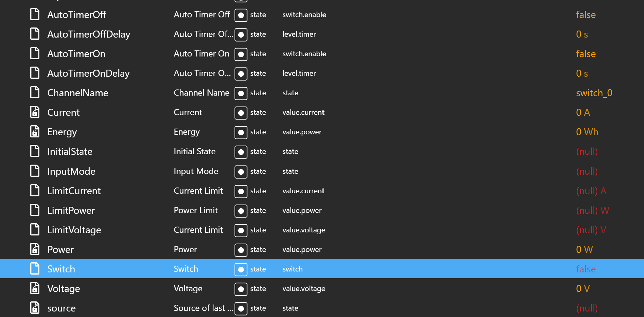Image resolution: width=644 pixels, height=317 pixels.
Task: Toggle the state indicator on the Switch row
Action: click(241, 269)
